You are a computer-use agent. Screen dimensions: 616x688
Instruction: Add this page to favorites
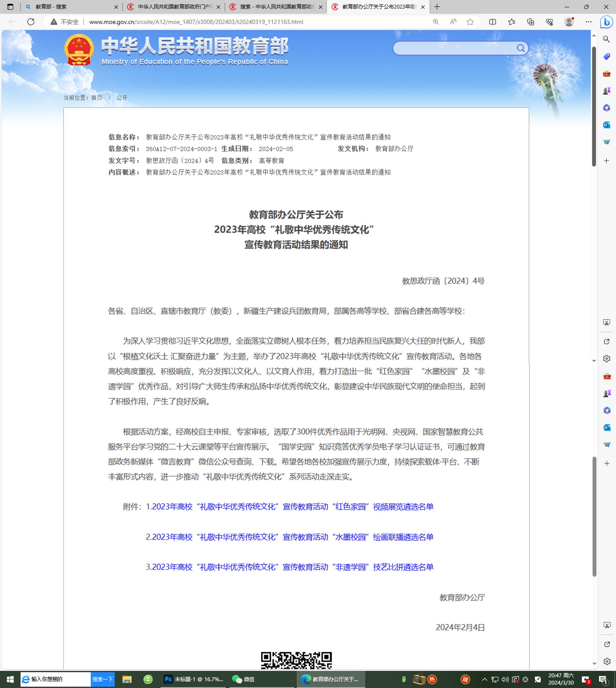[x=470, y=22]
